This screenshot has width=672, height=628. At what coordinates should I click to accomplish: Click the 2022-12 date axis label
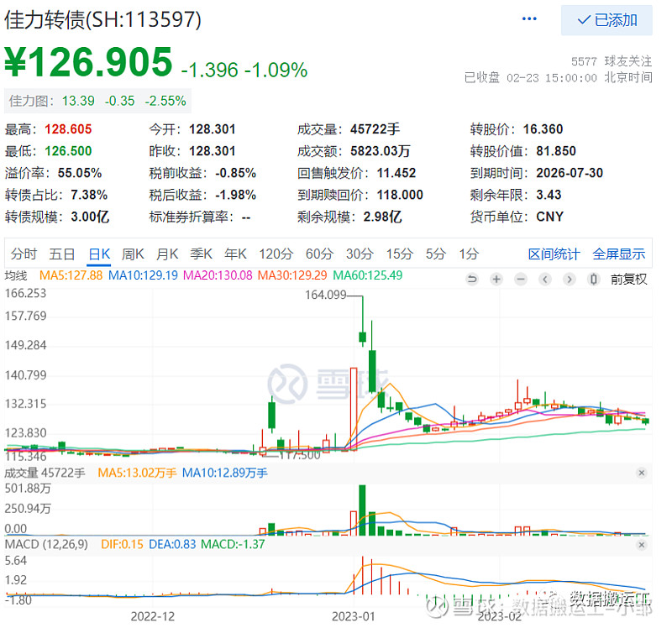tap(153, 616)
